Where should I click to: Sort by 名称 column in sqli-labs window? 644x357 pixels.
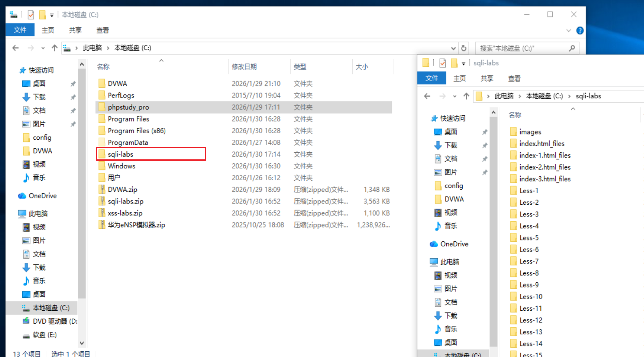tap(515, 115)
